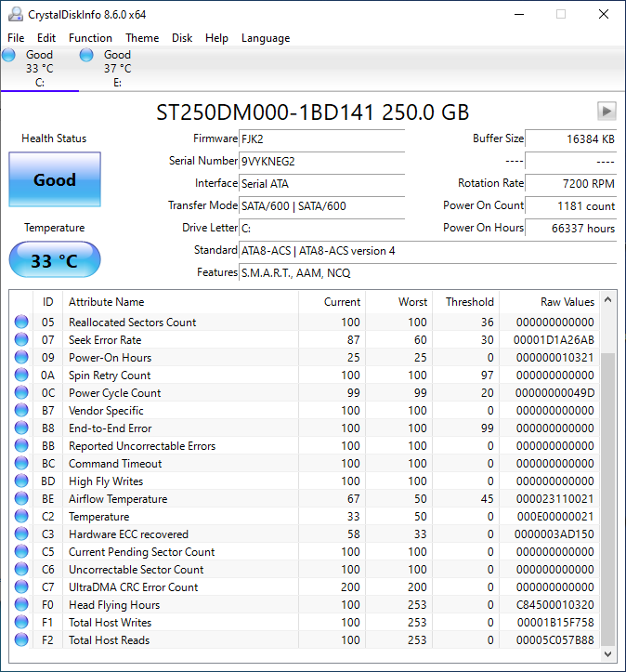Click status orb for Hardware ECC recovered
The height and width of the screenshot is (672, 626).
point(21,534)
